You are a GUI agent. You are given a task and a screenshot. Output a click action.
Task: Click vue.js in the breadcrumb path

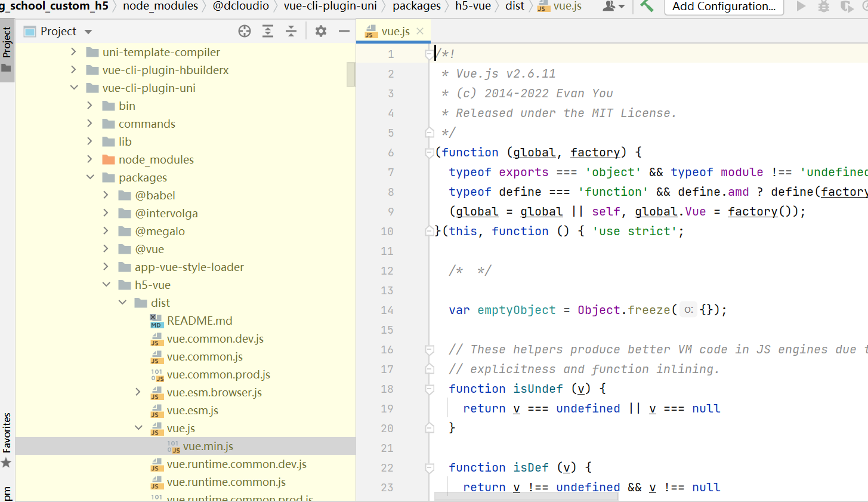[x=560, y=6]
